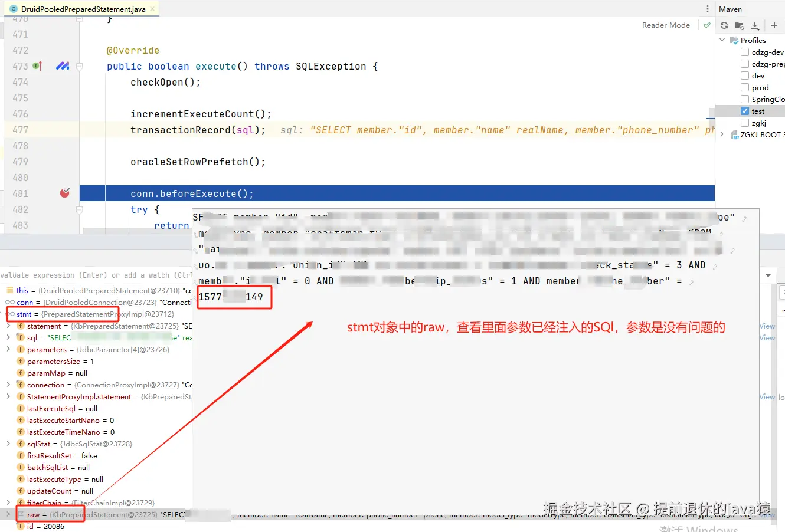
Task: Click the Maven Add Project plus icon
Action: (x=774, y=25)
